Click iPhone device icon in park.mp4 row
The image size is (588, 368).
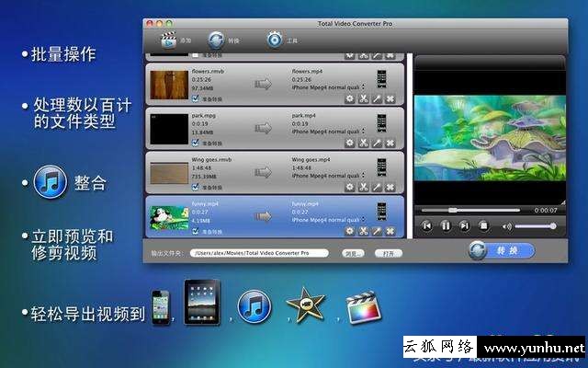coord(382,123)
